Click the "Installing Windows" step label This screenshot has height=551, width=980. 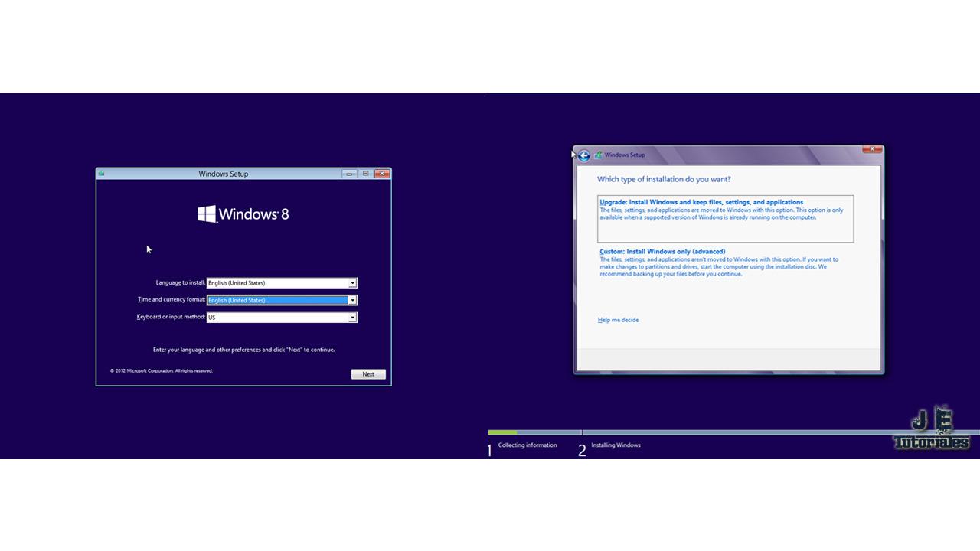[616, 445]
